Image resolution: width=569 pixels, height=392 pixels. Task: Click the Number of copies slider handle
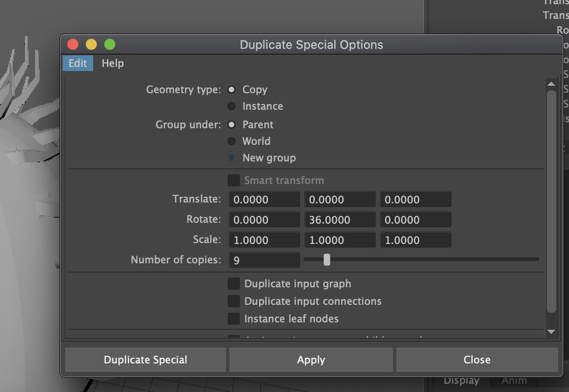pyautogui.click(x=327, y=260)
